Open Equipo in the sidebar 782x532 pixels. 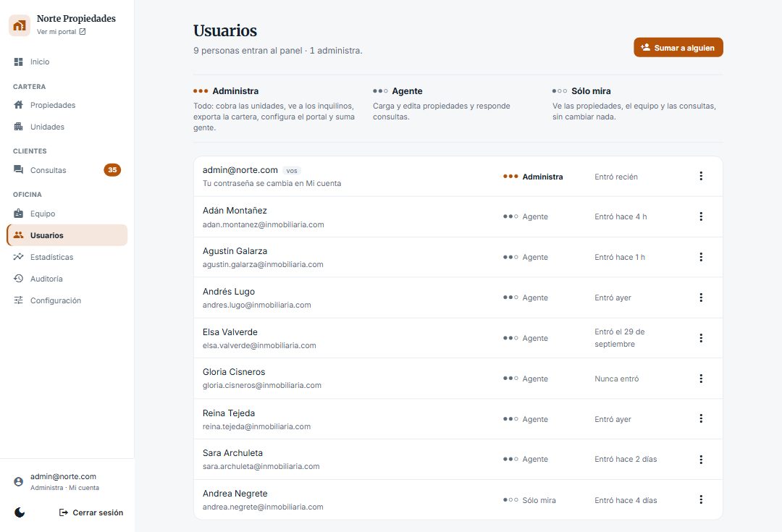pos(67,214)
